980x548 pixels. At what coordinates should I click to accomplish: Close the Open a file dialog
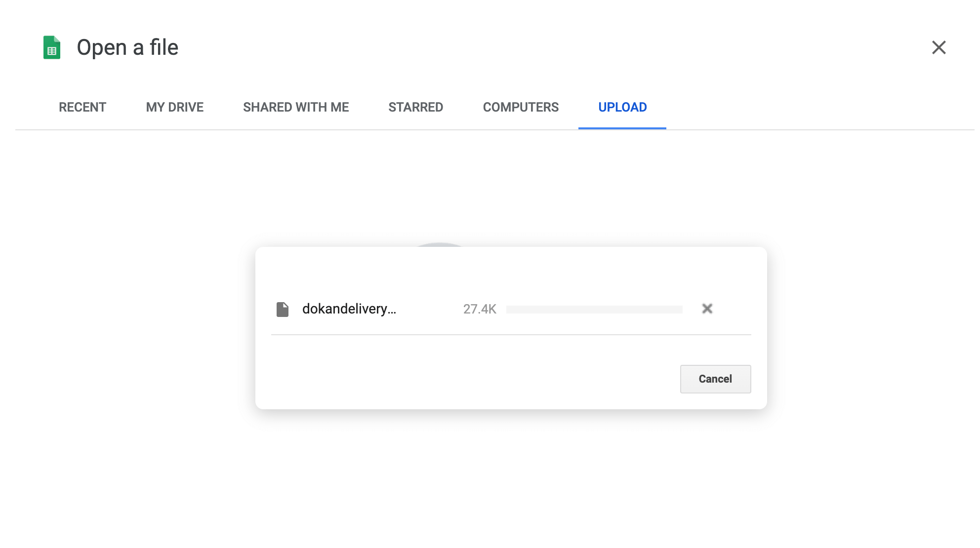click(939, 47)
